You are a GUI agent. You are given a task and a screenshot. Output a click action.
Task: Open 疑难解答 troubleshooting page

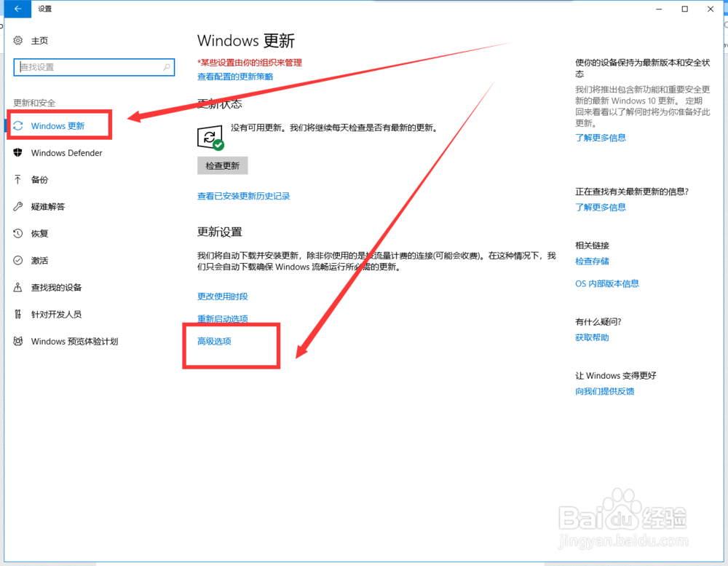coord(48,207)
